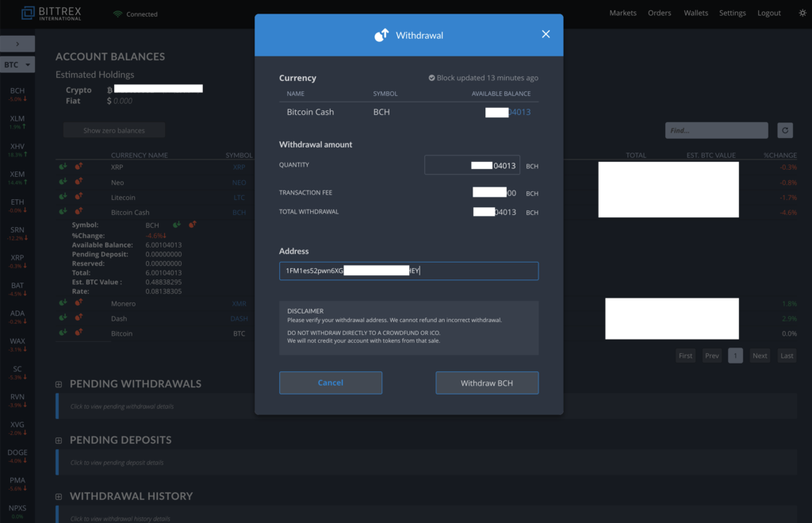Click the Bittrex International logo
This screenshot has height=523, width=812.
click(x=52, y=13)
